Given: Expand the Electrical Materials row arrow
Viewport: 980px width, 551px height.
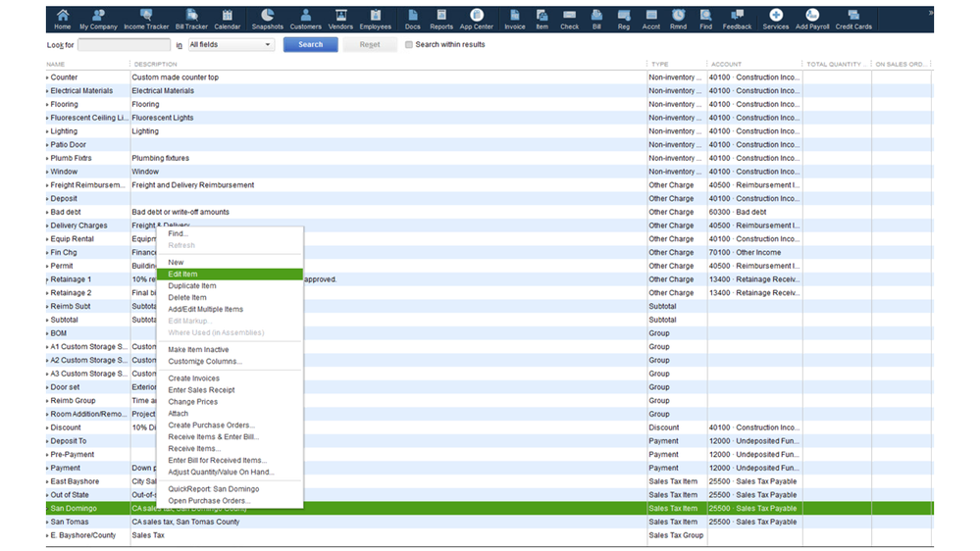Looking at the screenshot, I should pyautogui.click(x=47, y=91).
